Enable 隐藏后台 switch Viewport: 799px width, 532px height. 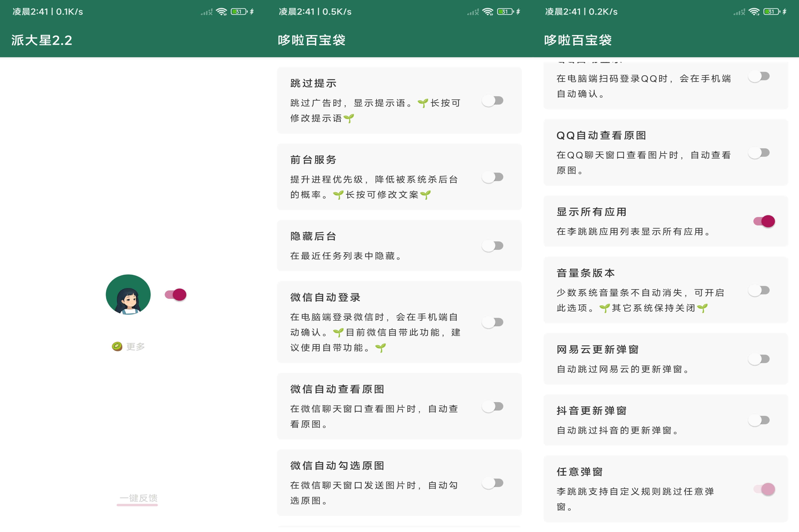493,246
